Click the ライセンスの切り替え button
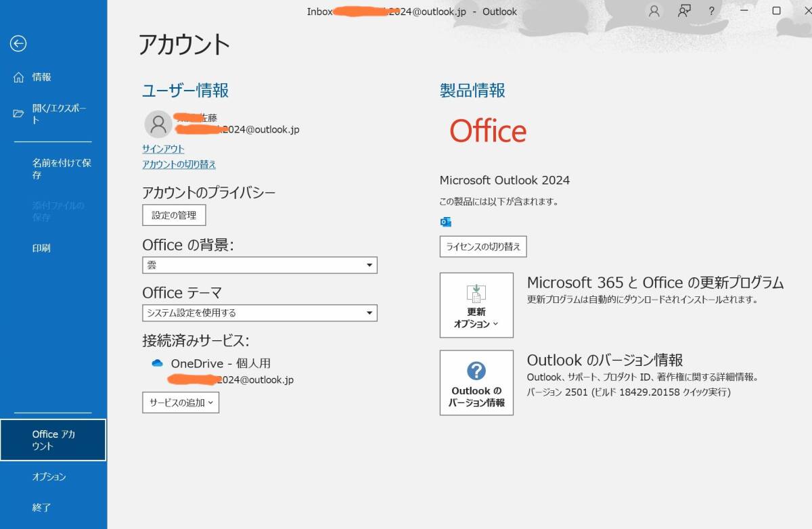812x529 pixels. coord(483,247)
